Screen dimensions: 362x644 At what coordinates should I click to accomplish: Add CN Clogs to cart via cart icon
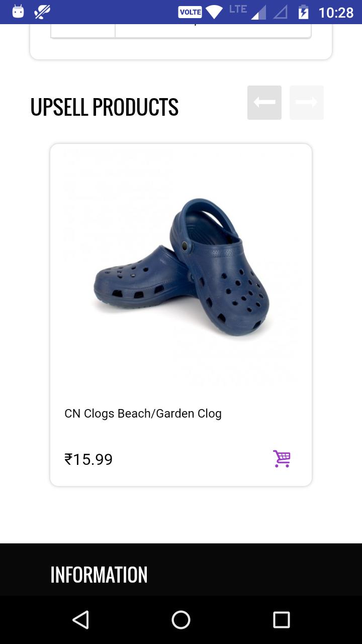[282, 459]
